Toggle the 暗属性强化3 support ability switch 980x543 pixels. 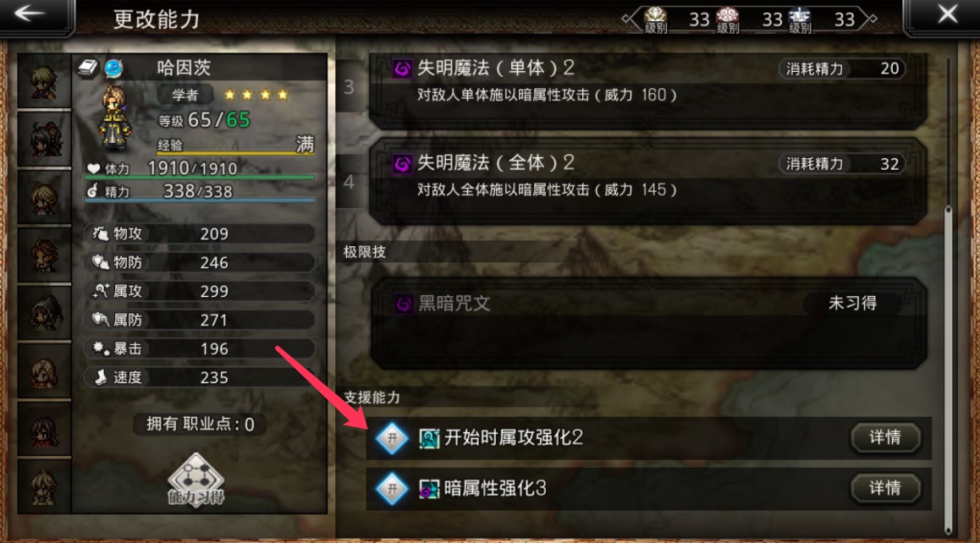(x=392, y=488)
